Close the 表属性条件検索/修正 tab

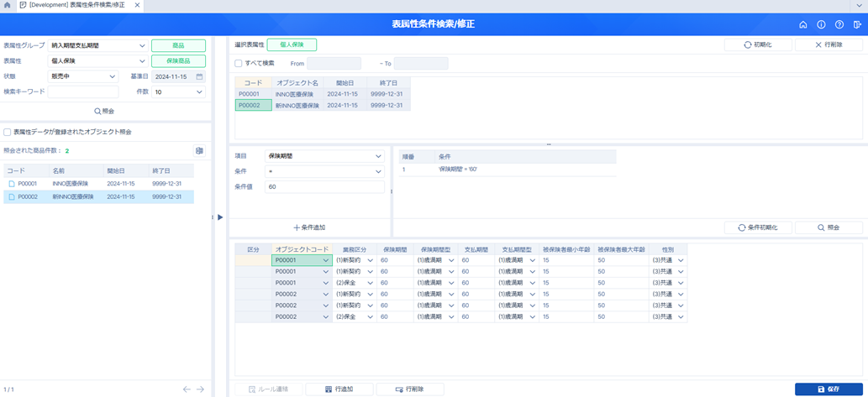pyautogui.click(x=137, y=4)
